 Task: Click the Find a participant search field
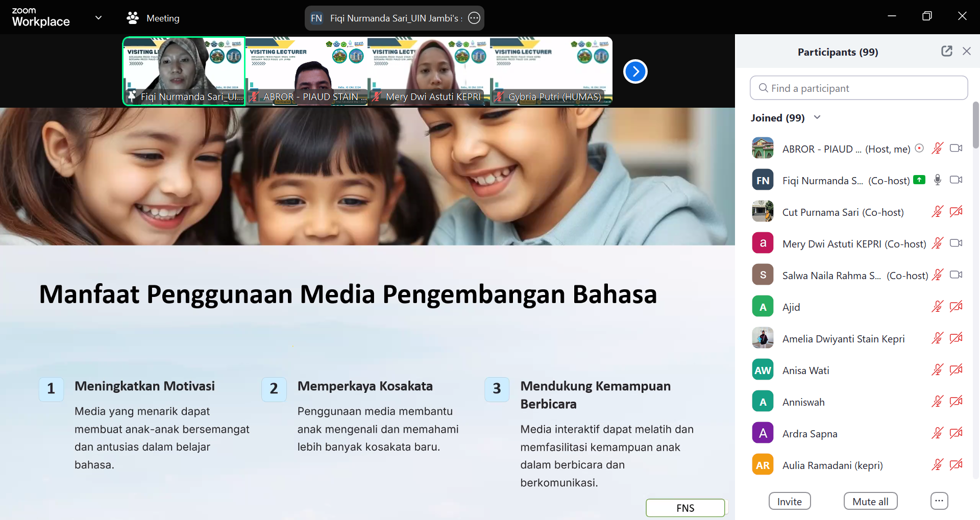coord(859,88)
